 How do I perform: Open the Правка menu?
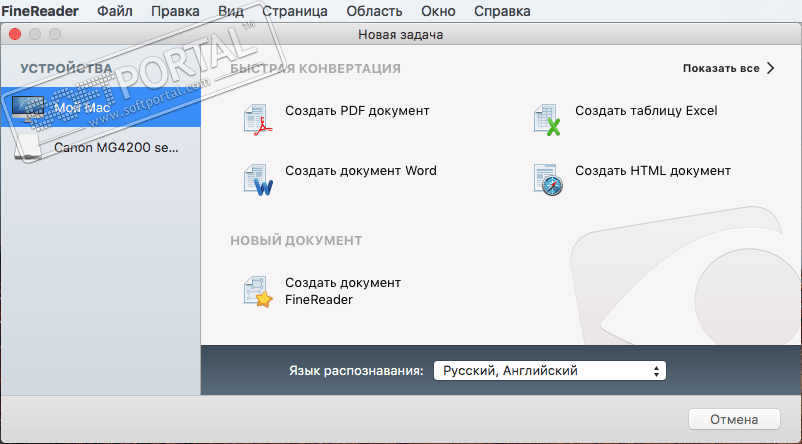[x=175, y=11]
